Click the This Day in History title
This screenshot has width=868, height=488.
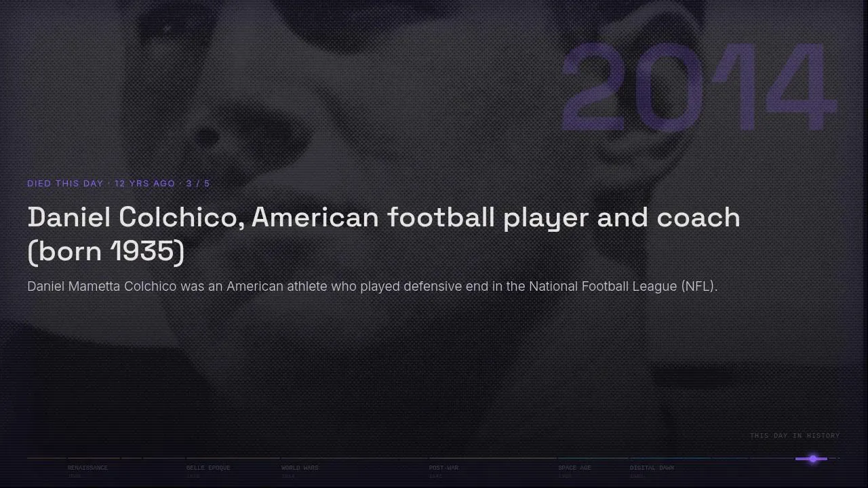tap(795, 436)
